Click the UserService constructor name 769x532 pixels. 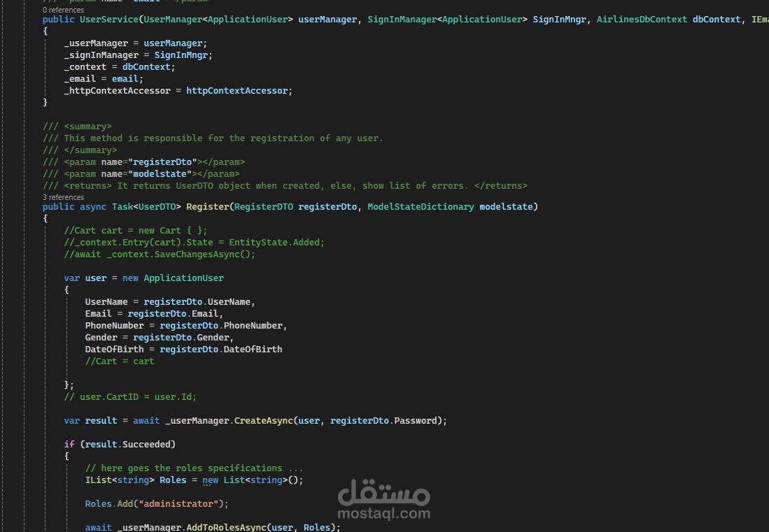(x=109, y=20)
